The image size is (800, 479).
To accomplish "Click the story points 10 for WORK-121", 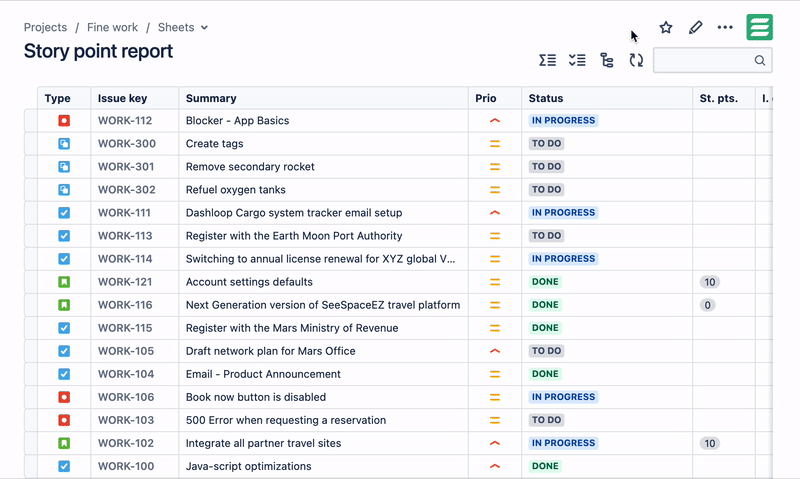I will (x=710, y=282).
